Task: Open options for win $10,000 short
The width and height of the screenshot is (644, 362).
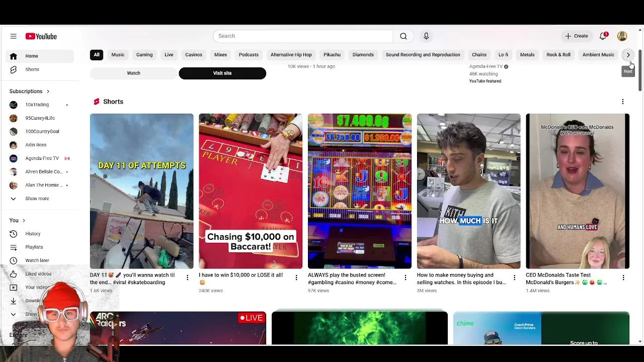Action: pyautogui.click(x=296, y=278)
